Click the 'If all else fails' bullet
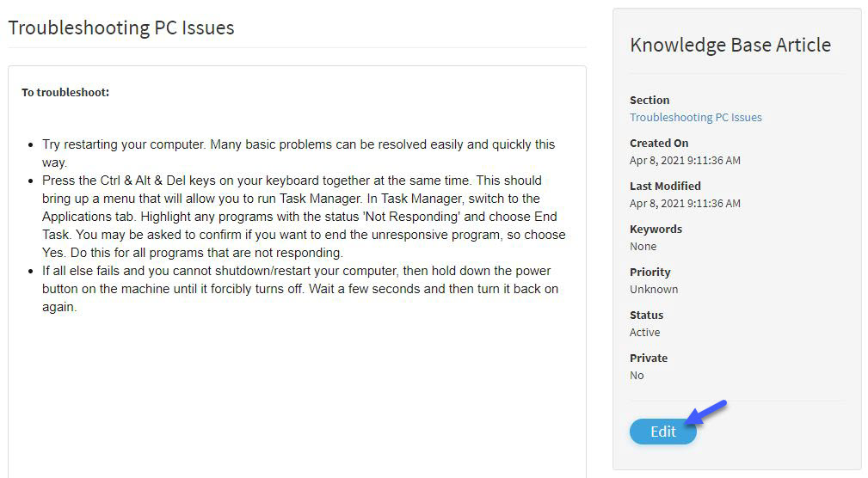This screenshot has height=478, width=868. coord(300,289)
